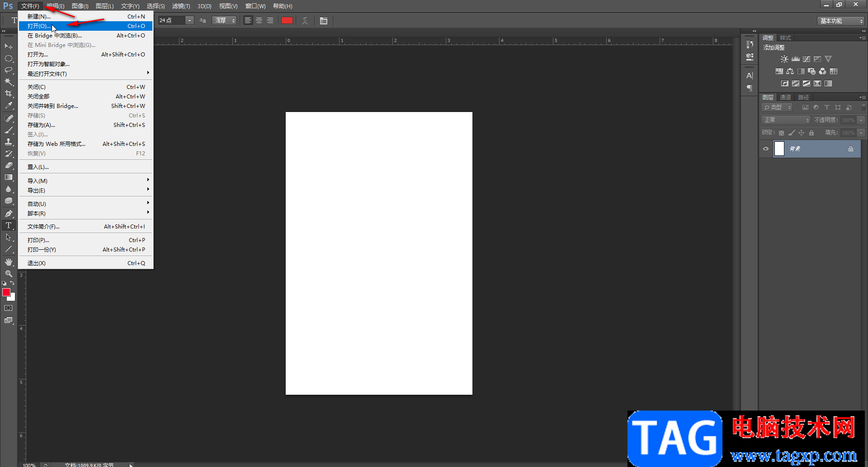The width and height of the screenshot is (868, 467).
Task: Select the Magic Wand tool
Action: point(9,82)
